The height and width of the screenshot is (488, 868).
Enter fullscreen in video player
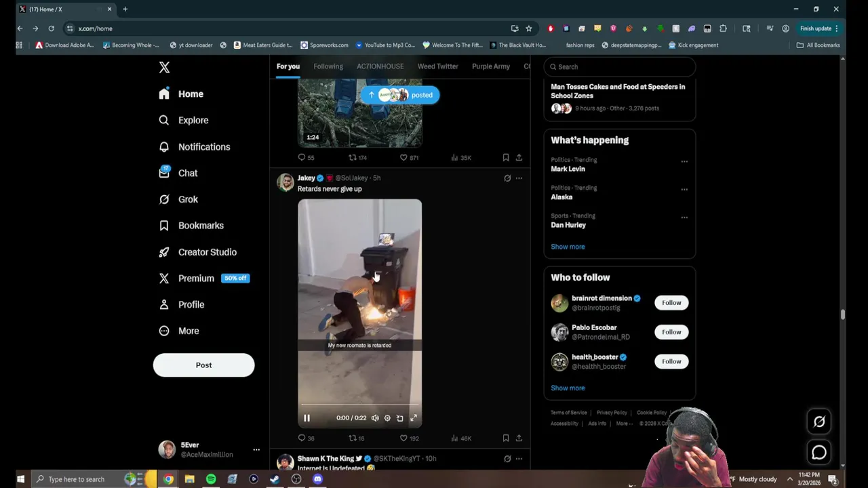(413, 418)
